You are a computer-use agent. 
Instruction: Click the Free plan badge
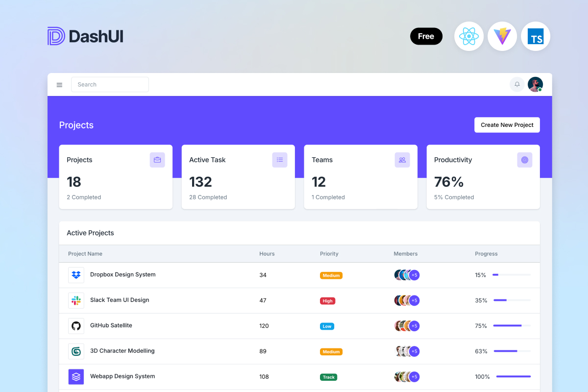[x=426, y=36]
